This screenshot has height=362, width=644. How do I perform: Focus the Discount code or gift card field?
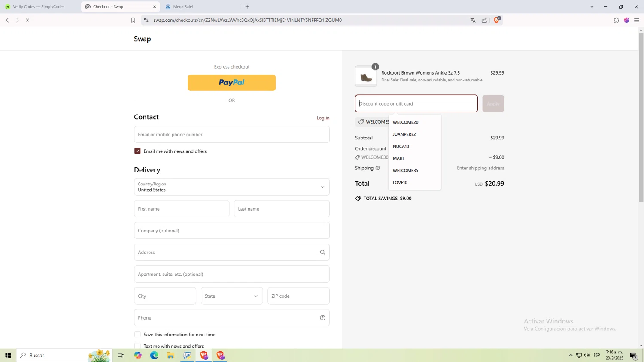(416, 103)
